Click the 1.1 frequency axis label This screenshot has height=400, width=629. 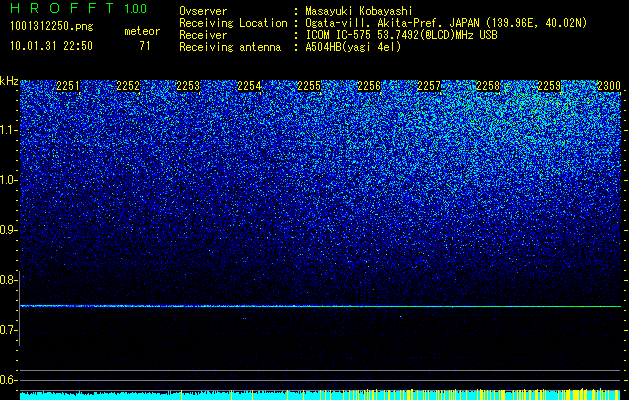[8, 130]
